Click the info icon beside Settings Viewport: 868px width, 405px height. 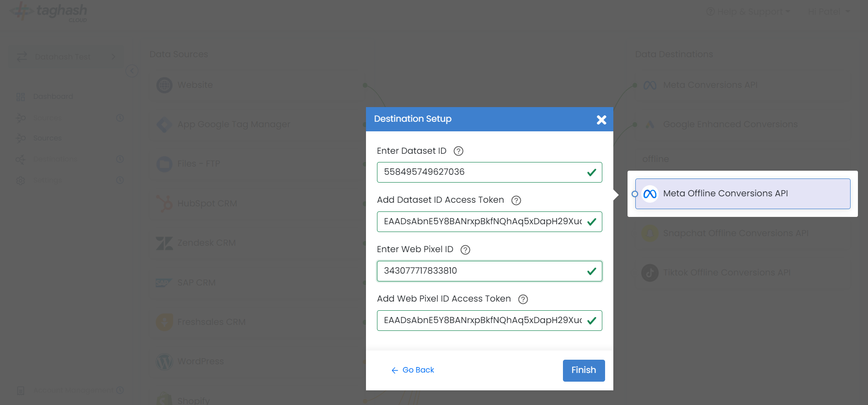point(120,180)
